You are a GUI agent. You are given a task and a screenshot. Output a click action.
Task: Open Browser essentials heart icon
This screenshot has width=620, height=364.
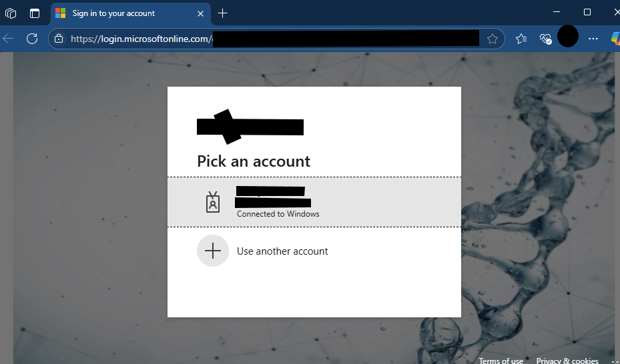click(x=545, y=39)
